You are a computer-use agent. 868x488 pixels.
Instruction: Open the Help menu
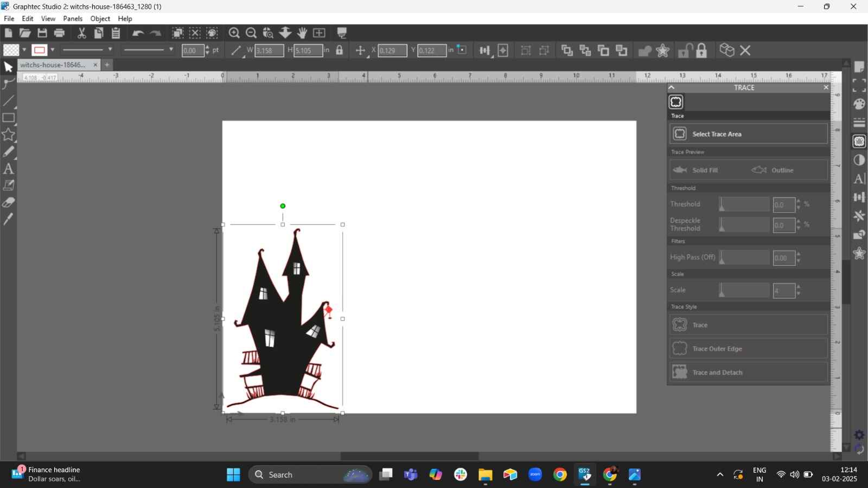tap(125, 18)
